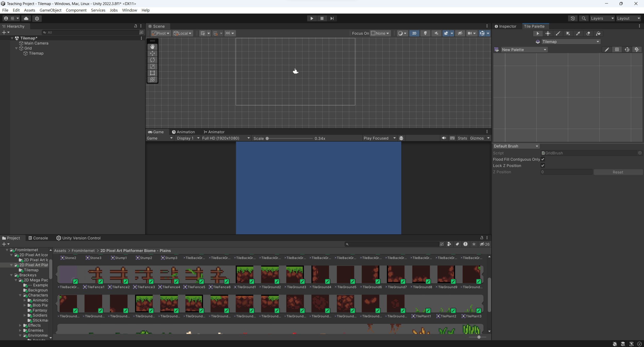The image size is (644, 347).
Task: Open the GameObject menu
Action: click(x=50, y=10)
